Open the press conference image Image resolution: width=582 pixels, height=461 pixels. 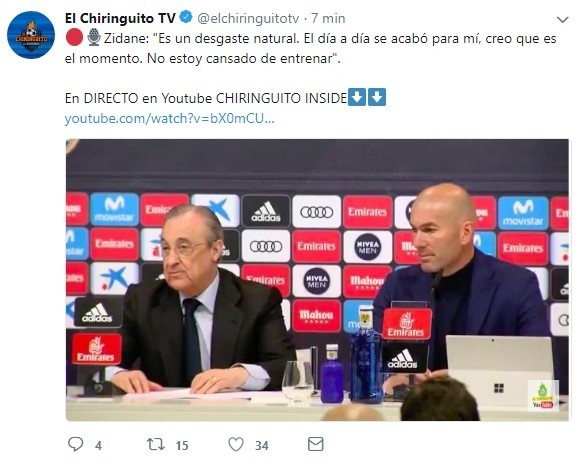317,280
